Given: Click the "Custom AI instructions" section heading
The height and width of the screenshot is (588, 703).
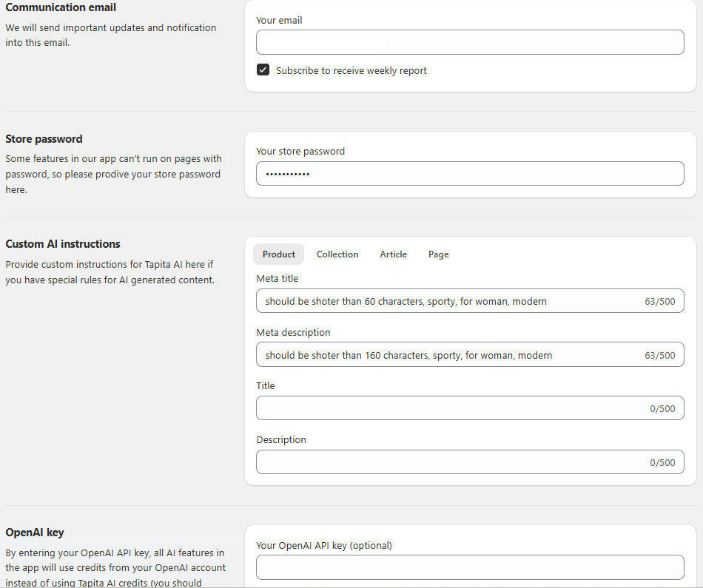Looking at the screenshot, I should click(x=63, y=244).
